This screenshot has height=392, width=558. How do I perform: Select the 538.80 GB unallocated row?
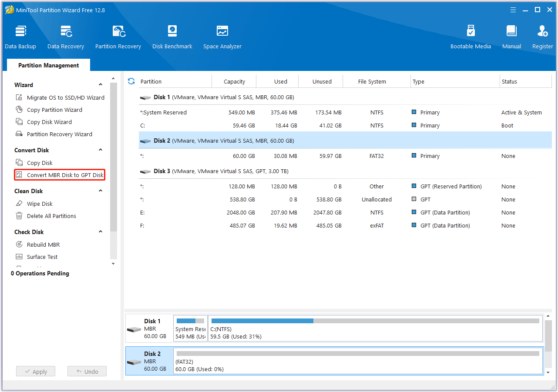click(x=345, y=199)
